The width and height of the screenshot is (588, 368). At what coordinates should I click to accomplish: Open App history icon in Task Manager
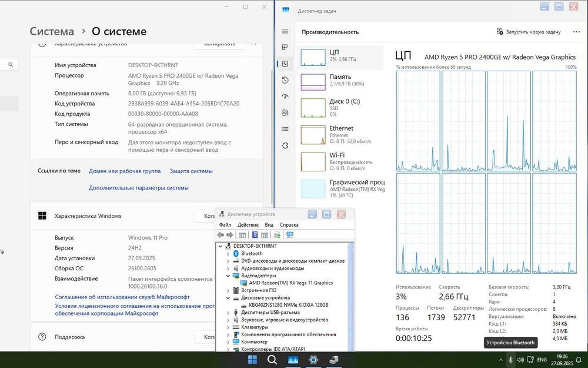(285, 80)
